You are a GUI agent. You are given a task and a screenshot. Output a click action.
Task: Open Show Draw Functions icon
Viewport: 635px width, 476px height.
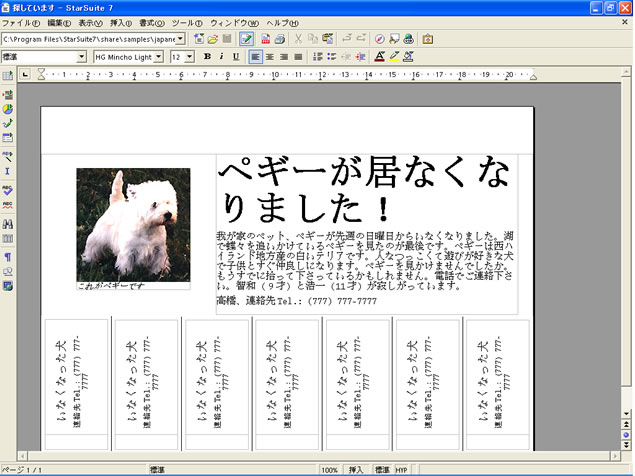click(8, 123)
